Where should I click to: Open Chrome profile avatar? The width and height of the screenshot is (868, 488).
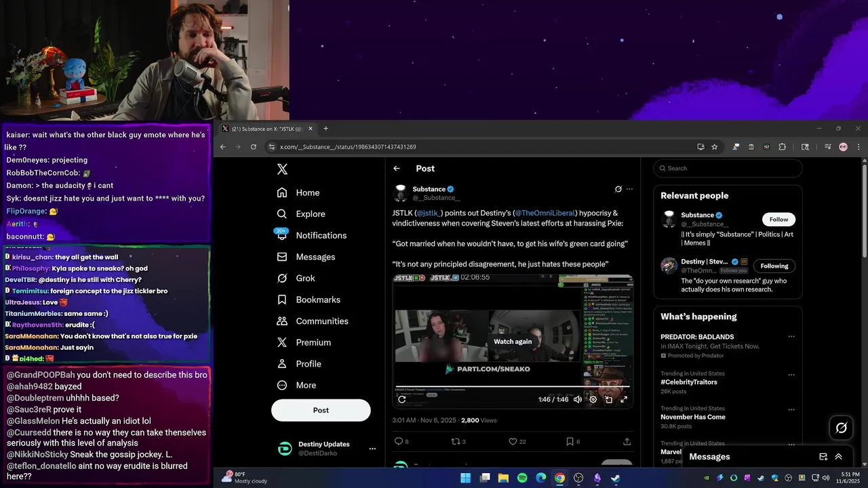(843, 147)
